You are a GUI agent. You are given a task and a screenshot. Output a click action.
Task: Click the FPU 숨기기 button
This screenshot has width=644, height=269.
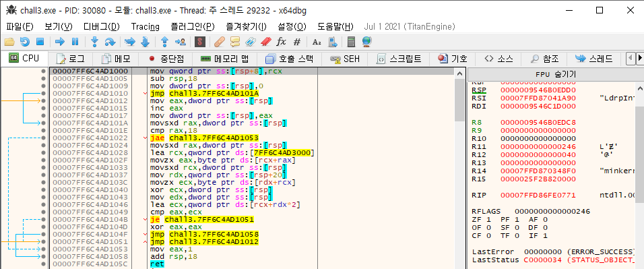pos(555,74)
